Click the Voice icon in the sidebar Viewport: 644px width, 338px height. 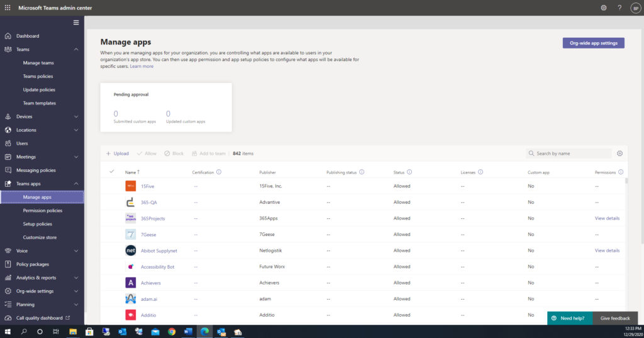[8, 251]
